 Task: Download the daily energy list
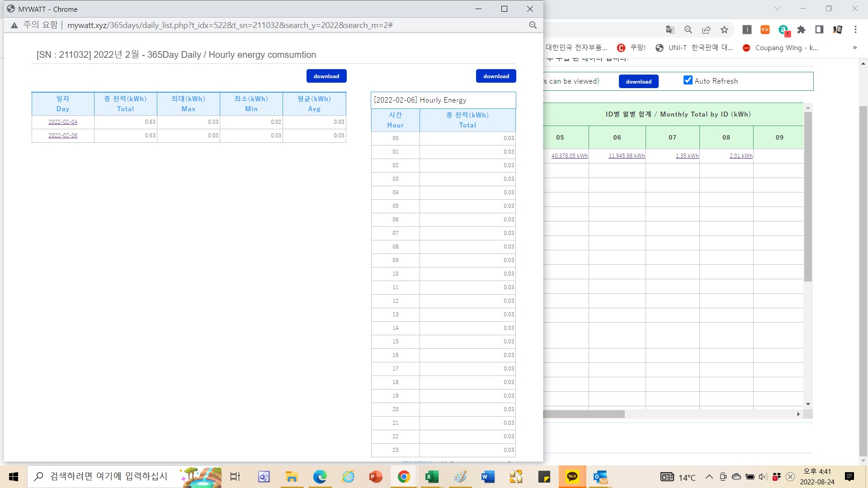pos(326,76)
